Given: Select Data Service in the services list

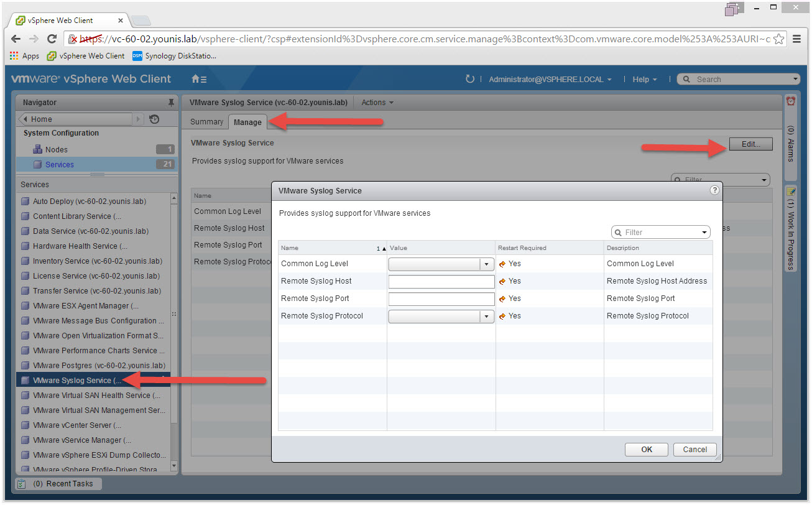Looking at the screenshot, I should pyautogui.click(x=92, y=231).
